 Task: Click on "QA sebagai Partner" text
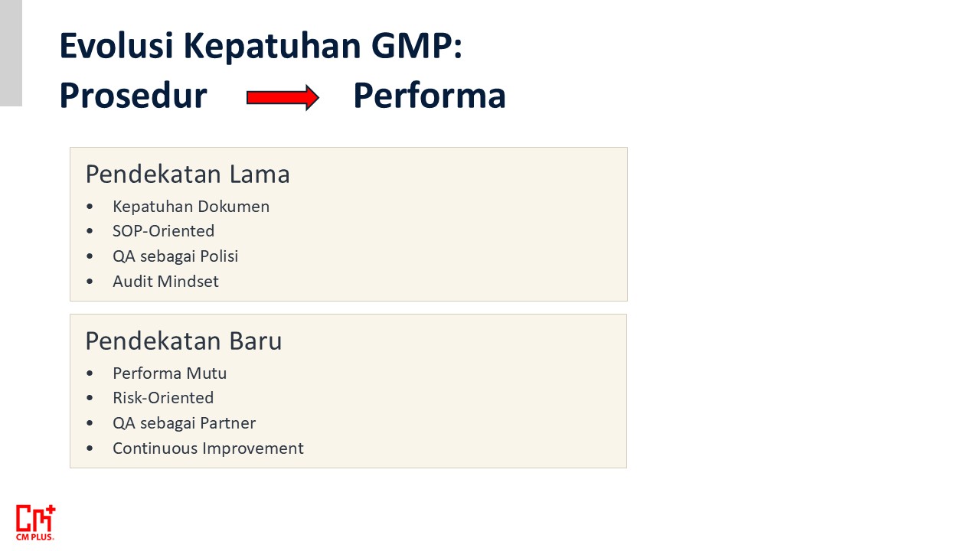tap(184, 423)
